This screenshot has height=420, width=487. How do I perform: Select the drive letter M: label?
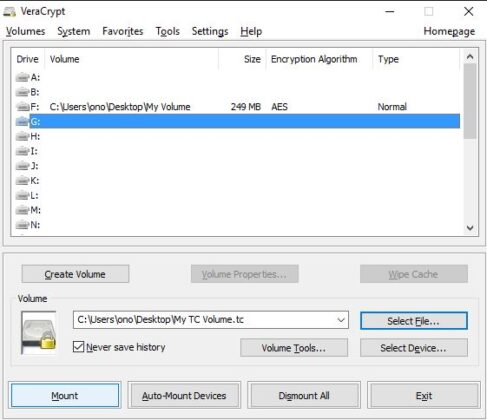point(35,210)
